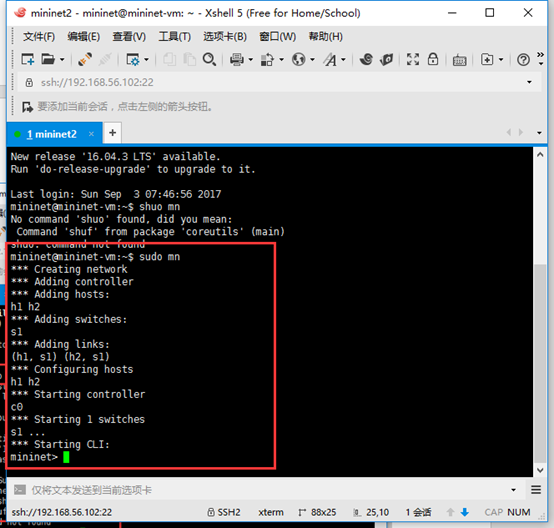Open the 窗口(W) menu
554x528 pixels.
(277, 36)
